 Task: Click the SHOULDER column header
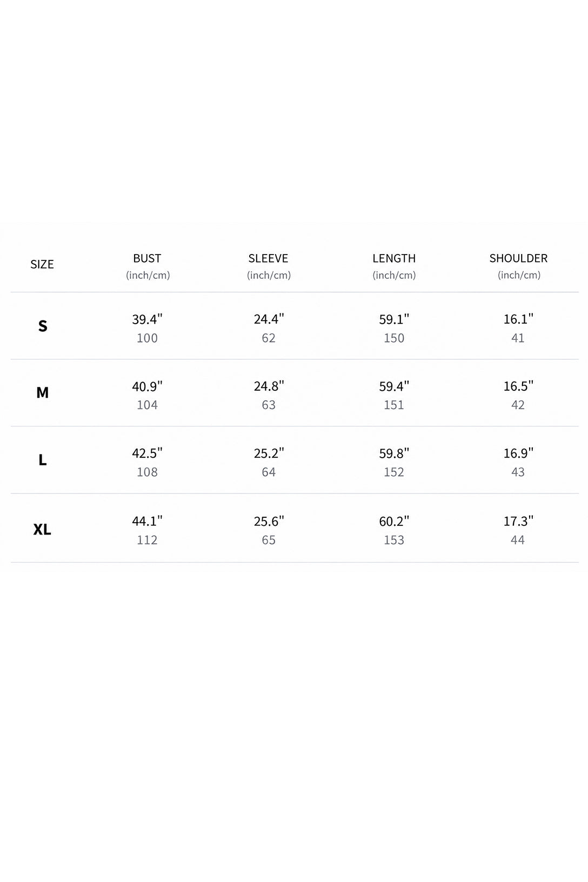[518, 258]
